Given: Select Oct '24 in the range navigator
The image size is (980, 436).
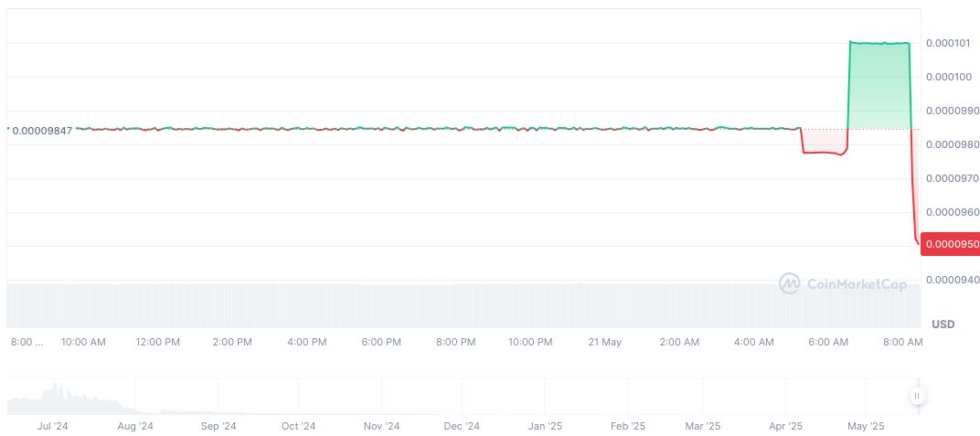Looking at the screenshot, I should (x=299, y=426).
